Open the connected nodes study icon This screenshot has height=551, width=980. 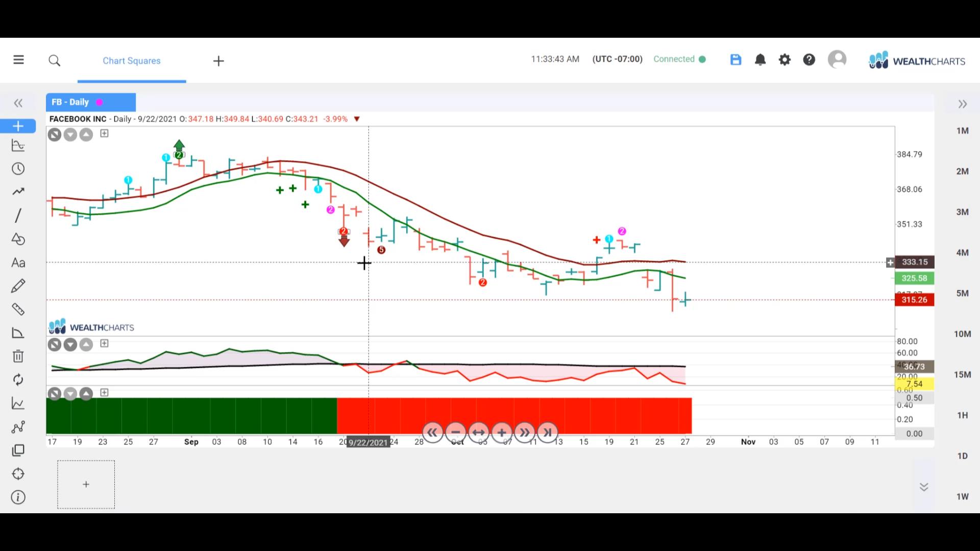pos(18,427)
